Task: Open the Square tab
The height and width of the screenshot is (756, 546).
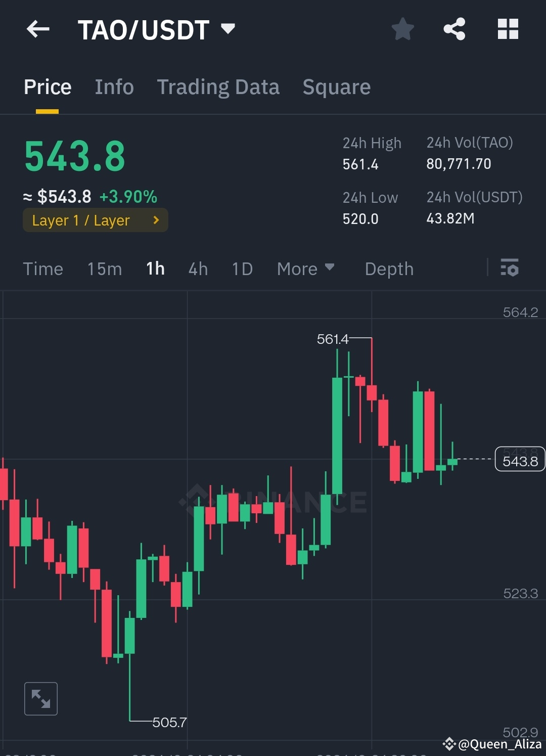Action: coord(336,86)
